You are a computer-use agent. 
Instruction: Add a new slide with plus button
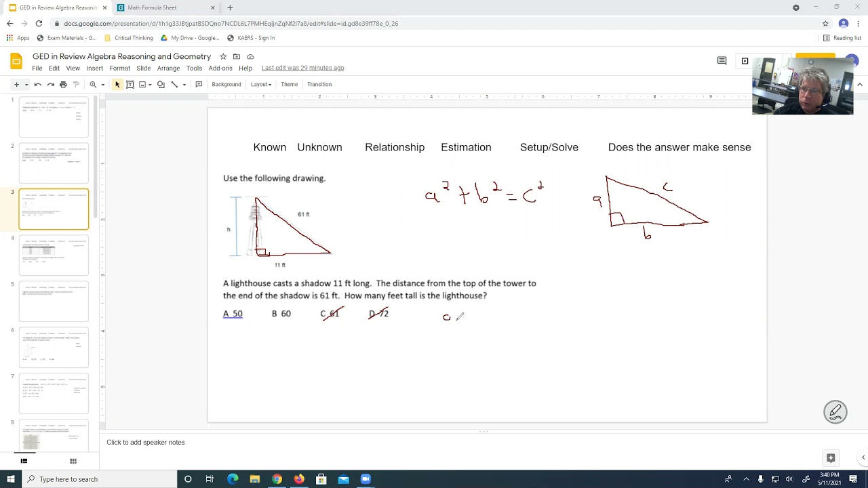(x=16, y=85)
